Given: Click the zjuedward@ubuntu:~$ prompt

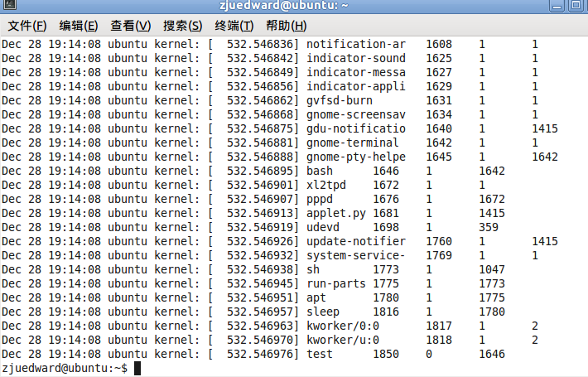Looking at the screenshot, I should point(65,368).
